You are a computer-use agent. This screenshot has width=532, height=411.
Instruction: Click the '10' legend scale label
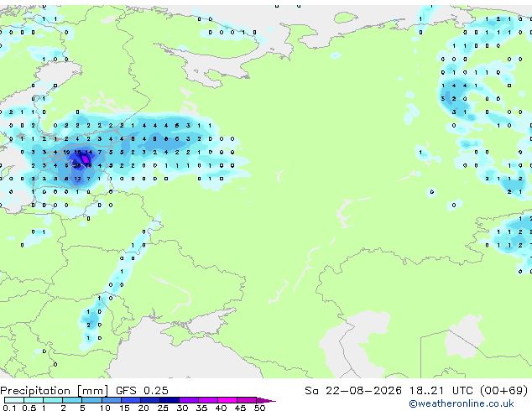(105, 408)
